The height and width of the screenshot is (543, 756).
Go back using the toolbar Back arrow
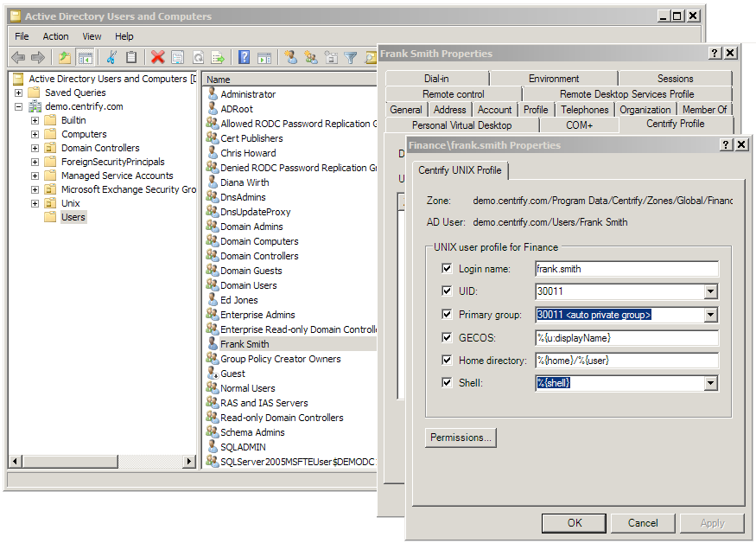(x=18, y=57)
